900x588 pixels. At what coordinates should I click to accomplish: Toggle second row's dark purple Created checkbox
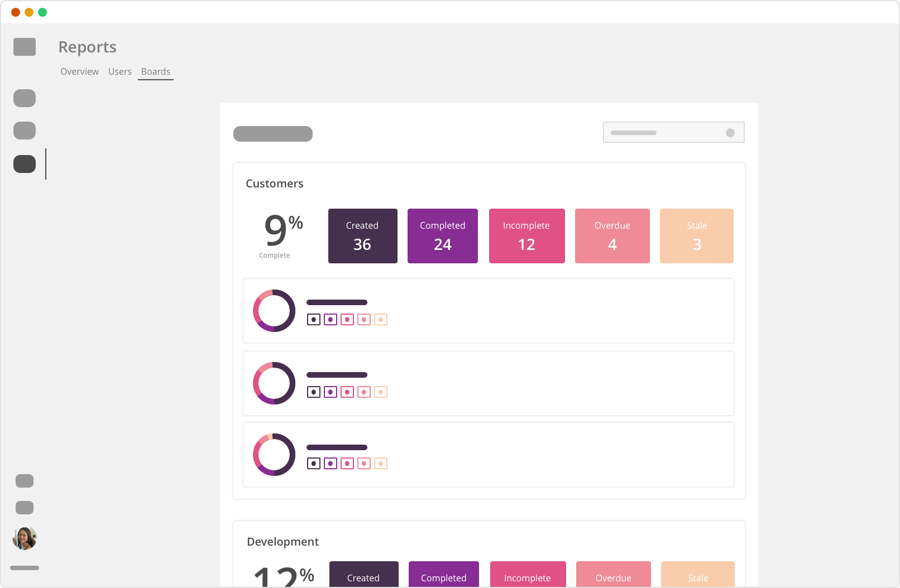pos(314,392)
